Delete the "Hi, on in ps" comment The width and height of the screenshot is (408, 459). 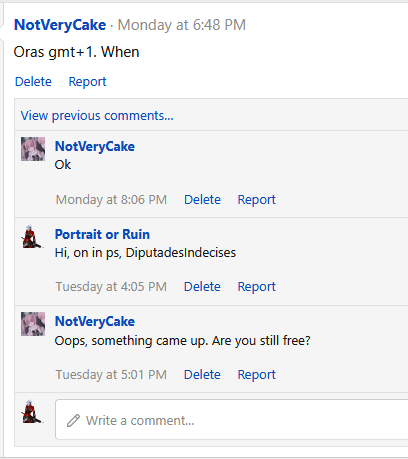[202, 287]
